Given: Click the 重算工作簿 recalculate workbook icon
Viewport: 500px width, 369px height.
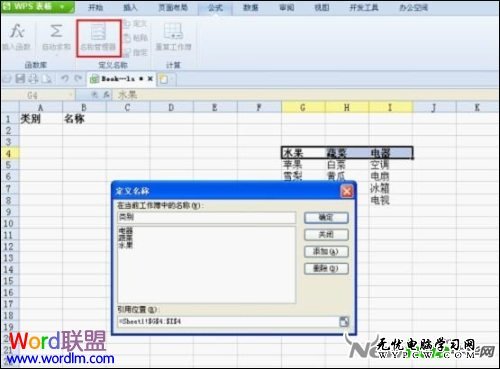Looking at the screenshot, I should tap(173, 32).
